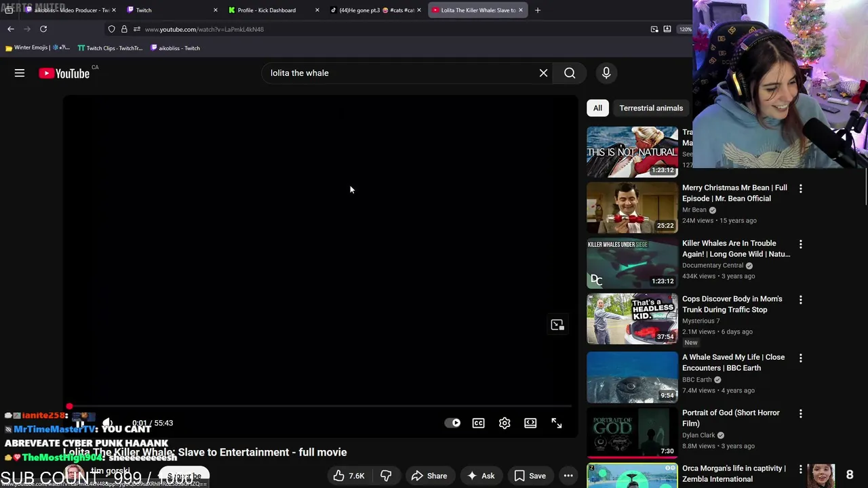Open the BBC Earth channel name
868x488 pixels.
click(x=696, y=380)
